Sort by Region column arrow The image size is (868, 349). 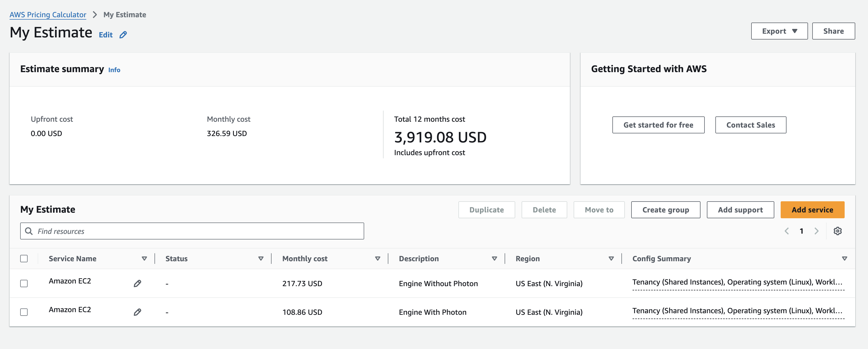(x=611, y=259)
